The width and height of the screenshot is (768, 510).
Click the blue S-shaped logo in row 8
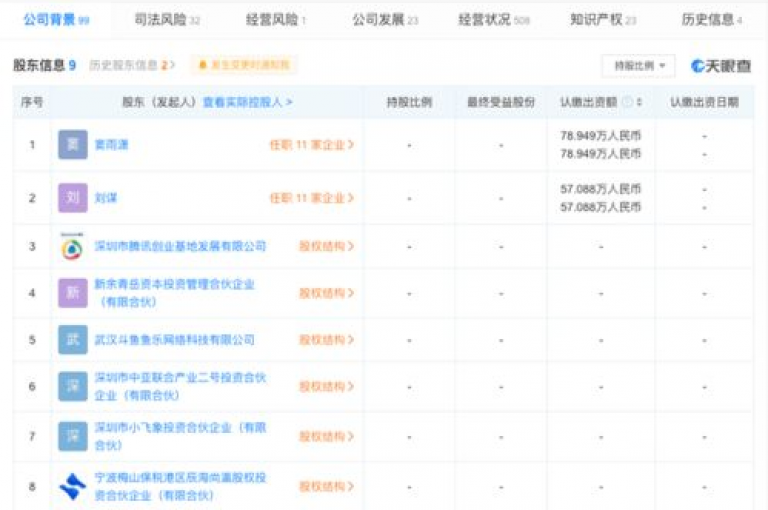click(72, 486)
